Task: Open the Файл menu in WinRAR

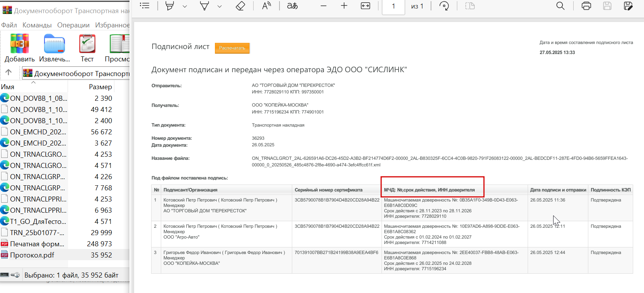Action: [9, 25]
